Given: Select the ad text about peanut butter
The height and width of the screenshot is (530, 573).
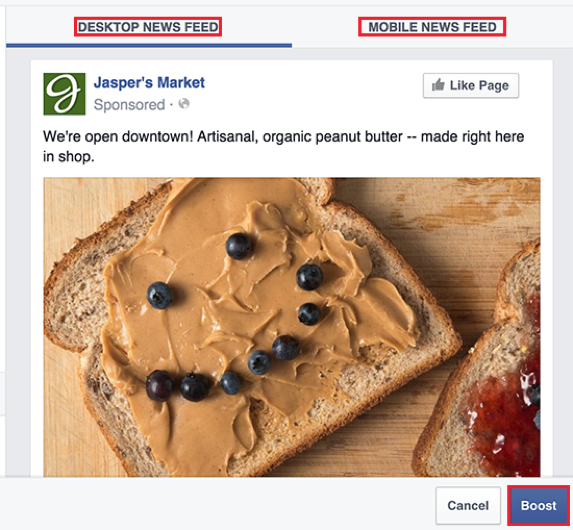Looking at the screenshot, I should [284, 147].
